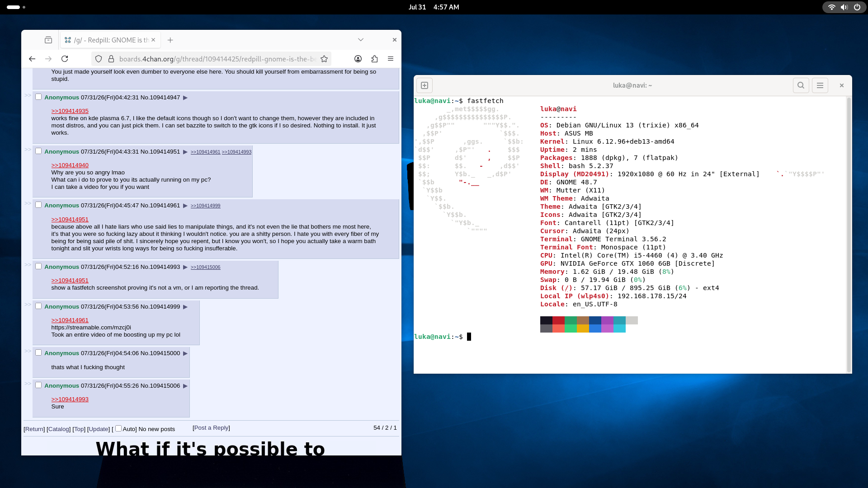Open backlink >>109414961 on post 109414951
This screenshot has height=488, width=868.
206,152
